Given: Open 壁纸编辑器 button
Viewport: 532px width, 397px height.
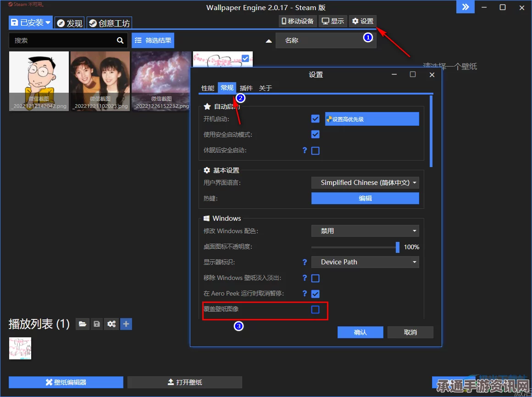Looking at the screenshot, I should (x=66, y=382).
